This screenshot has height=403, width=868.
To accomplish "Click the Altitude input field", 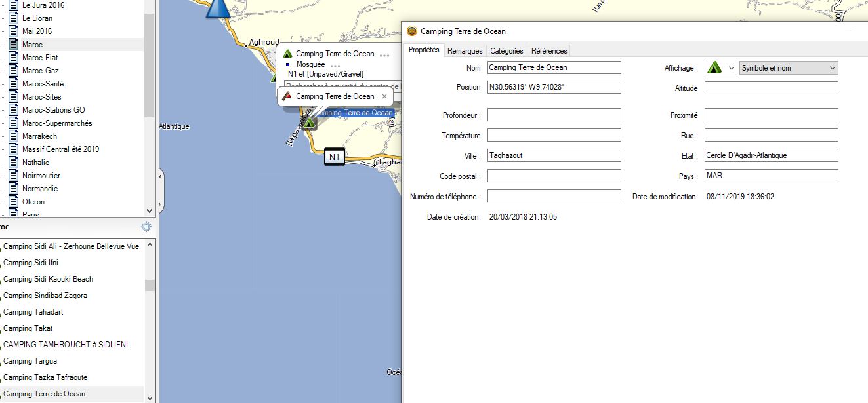I will click(771, 88).
